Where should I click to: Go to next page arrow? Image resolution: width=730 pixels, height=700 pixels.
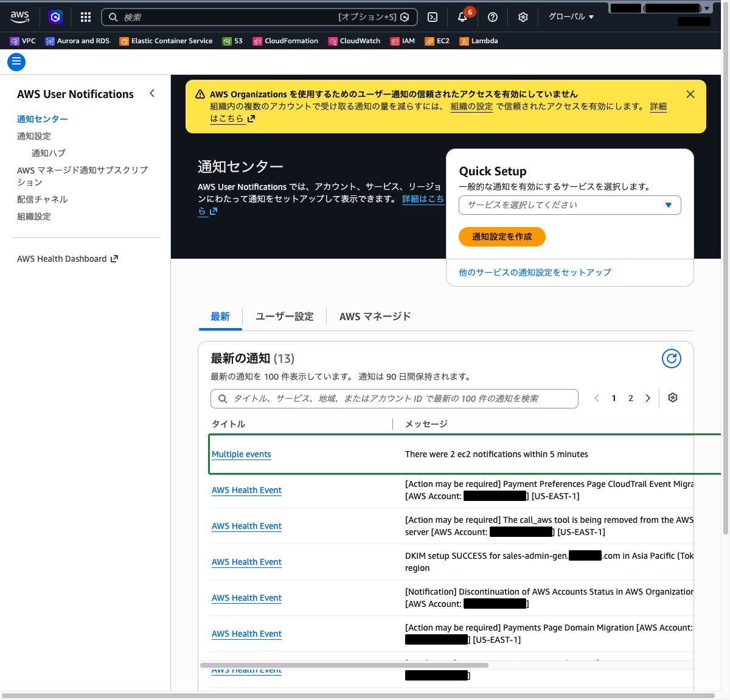click(648, 398)
